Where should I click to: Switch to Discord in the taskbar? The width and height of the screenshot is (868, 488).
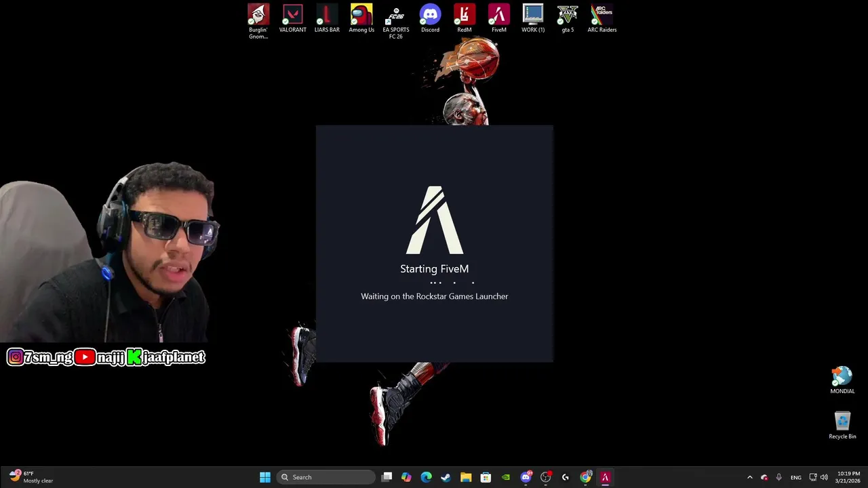point(526,477)
